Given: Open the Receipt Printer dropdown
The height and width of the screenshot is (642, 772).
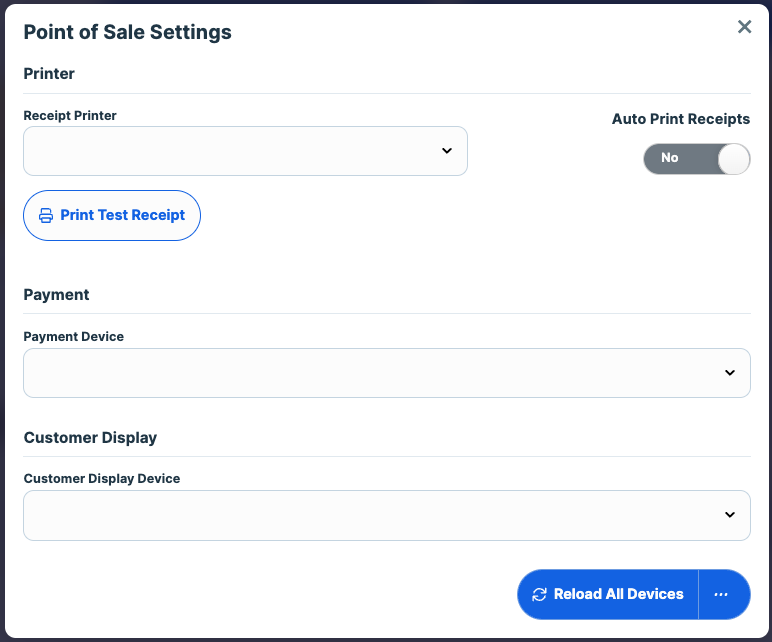Looking at the screenshot, I should click(x=245, y=151).
